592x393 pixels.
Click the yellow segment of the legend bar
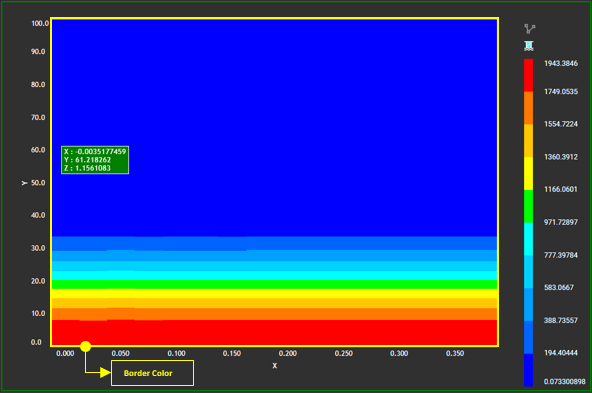(x=529, y=174)
